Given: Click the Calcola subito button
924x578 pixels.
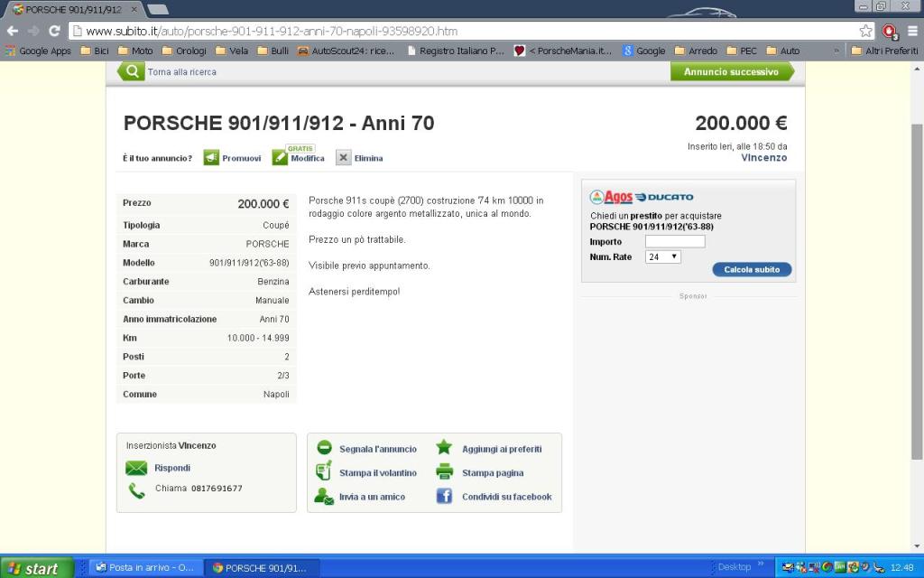Looking at the screenshot, I should tap(752, 269).
